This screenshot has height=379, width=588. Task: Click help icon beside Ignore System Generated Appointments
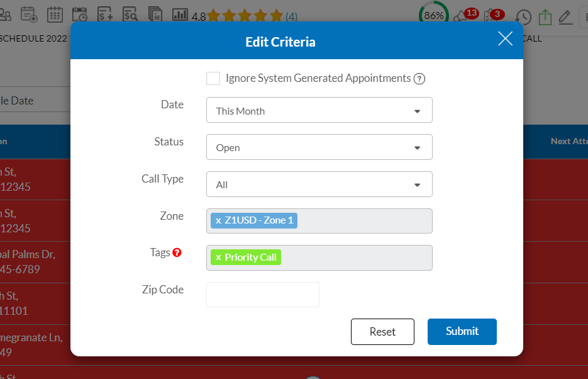click(x=419, y=79)
